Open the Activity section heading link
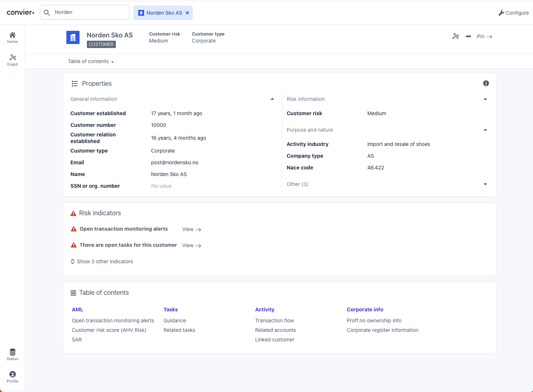 265,309
